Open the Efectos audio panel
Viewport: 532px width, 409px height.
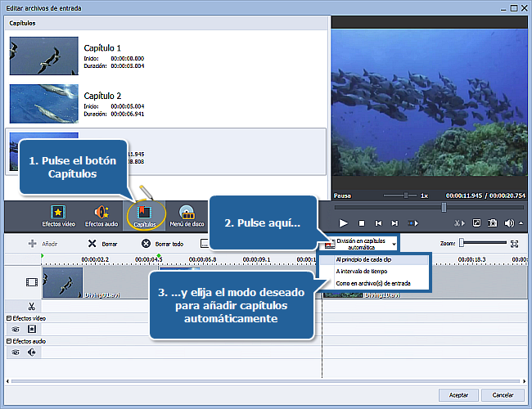[x=101, y=216]
